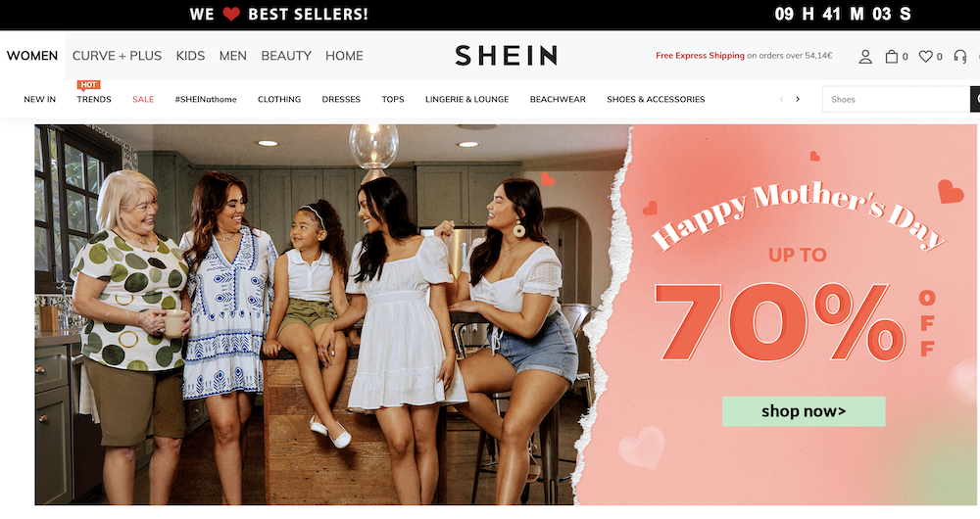Click the search button beside Shoes field
980x519 pixels.
point(975,99)
